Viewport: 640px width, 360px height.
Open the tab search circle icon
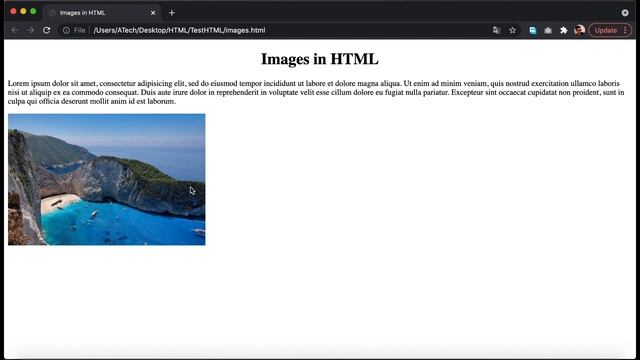tap(625, 13)
